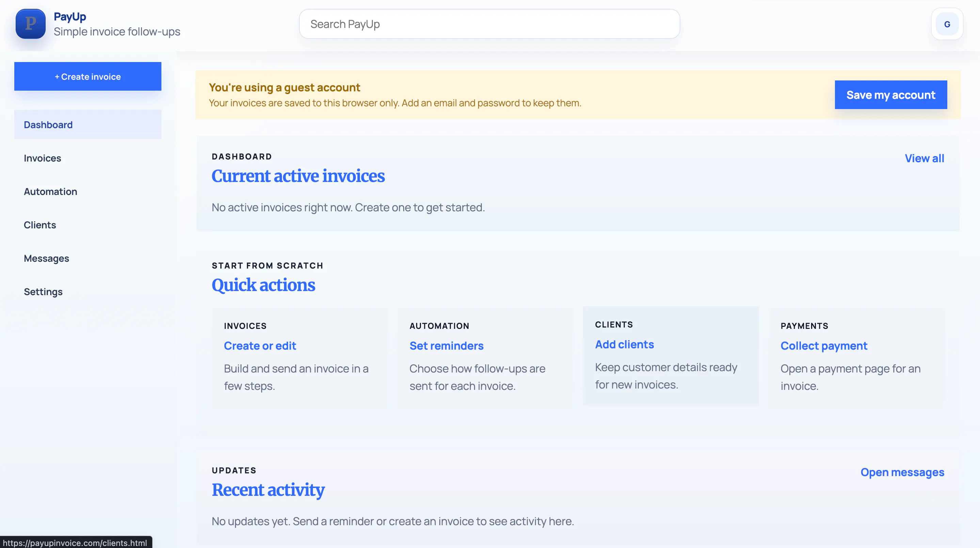
Task: Click the PayUp logo icon
Action: click(x=30, y=24)
